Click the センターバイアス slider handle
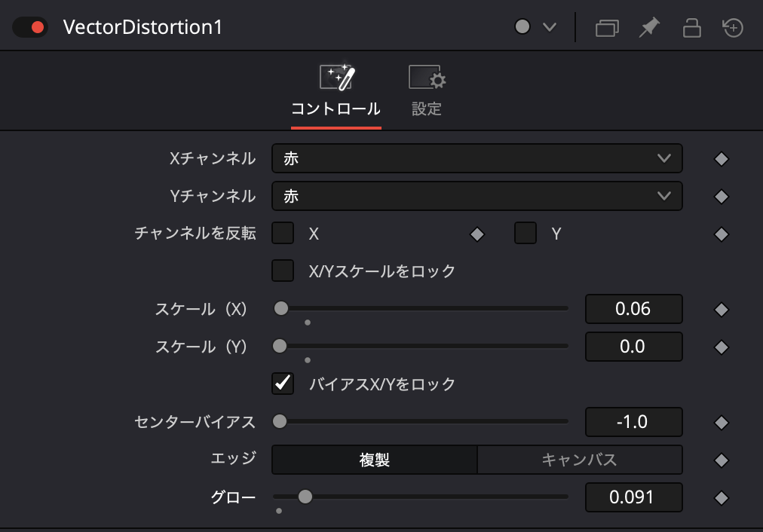763x532 pixels. click(x=280, y=421)
